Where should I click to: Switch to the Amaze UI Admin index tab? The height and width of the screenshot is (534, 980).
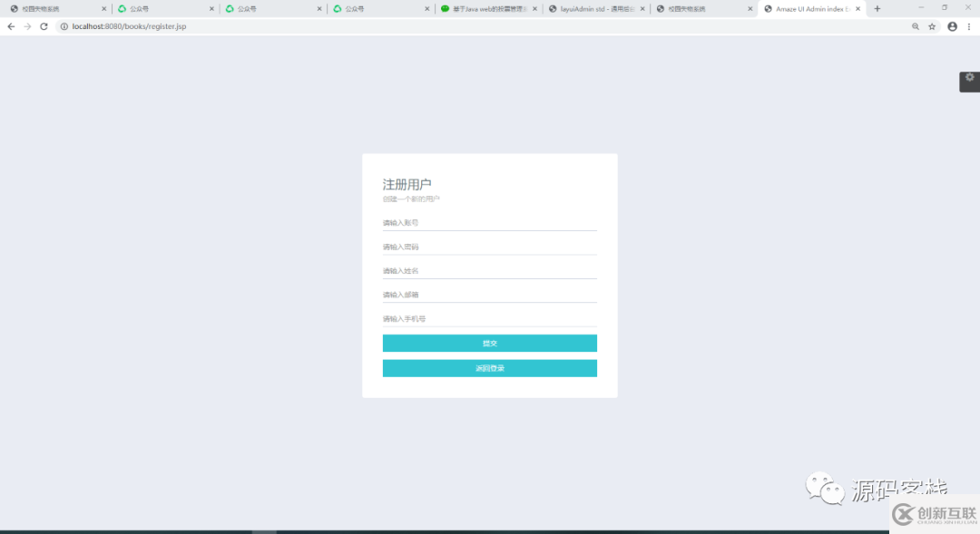(810, 8)
